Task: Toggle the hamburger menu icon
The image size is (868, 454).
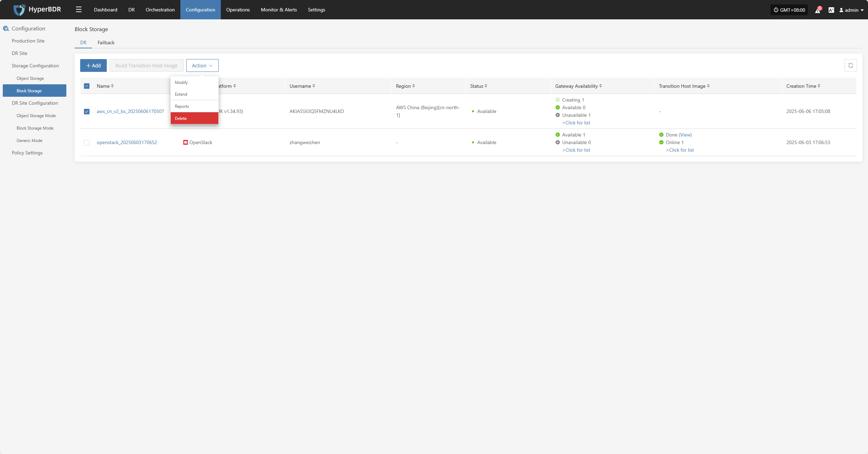Action: pos(79,10)
